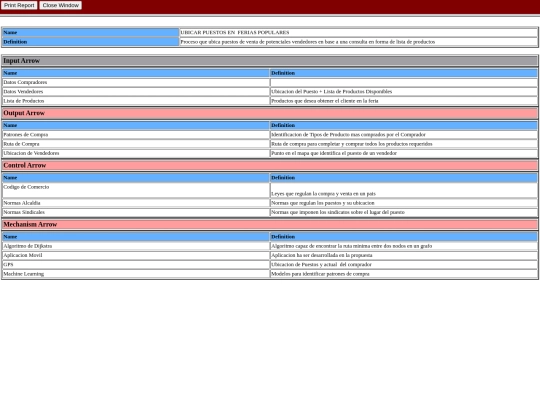
Task: Click the Output Arrow section header
Action: (270, 113)
